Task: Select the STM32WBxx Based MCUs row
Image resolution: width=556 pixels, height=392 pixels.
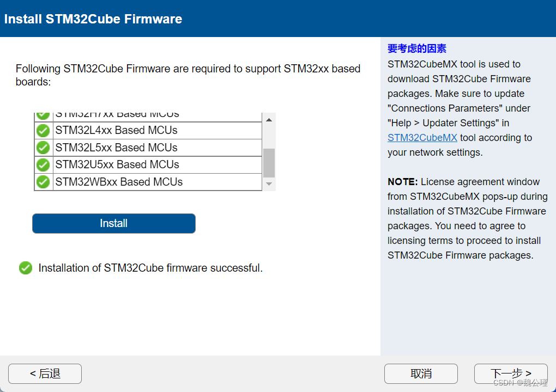Action: coord(148,182)
